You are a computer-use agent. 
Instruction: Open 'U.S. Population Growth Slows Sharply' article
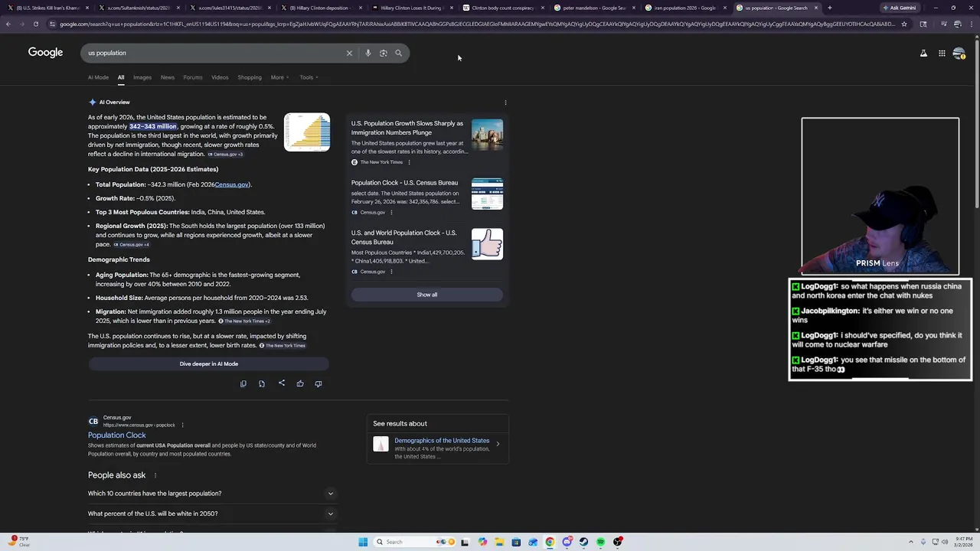point(407,128)
